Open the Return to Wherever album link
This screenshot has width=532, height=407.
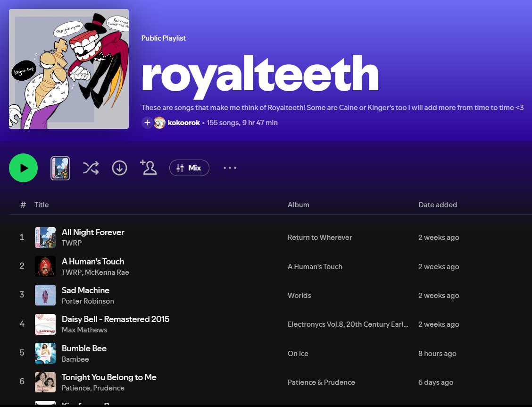320,237
